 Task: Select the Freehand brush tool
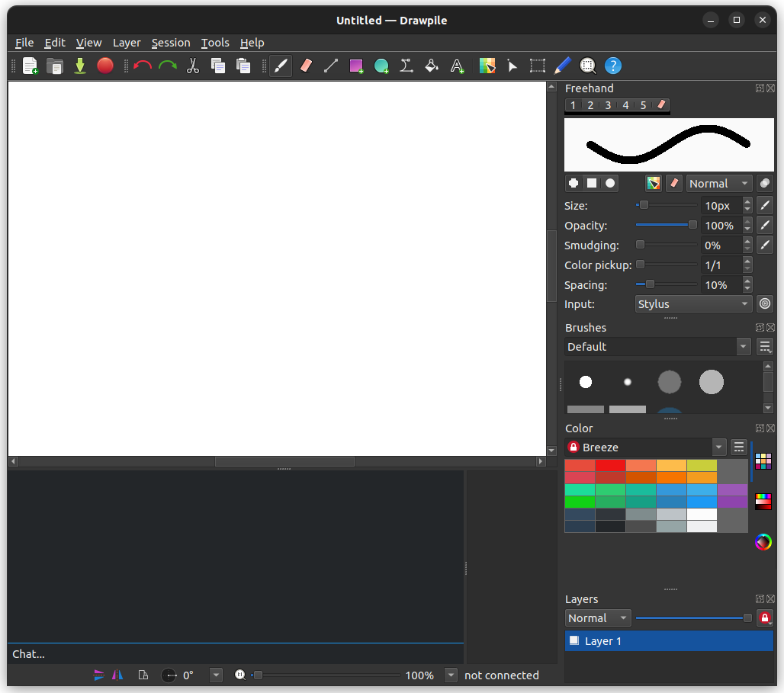pos(280,66)
